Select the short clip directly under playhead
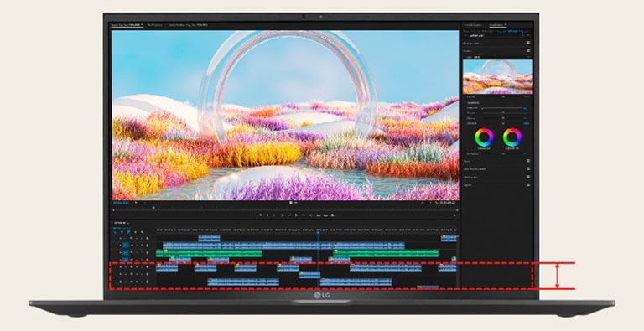The height and width of the screenshot is (331, 644). coord(309,274)
